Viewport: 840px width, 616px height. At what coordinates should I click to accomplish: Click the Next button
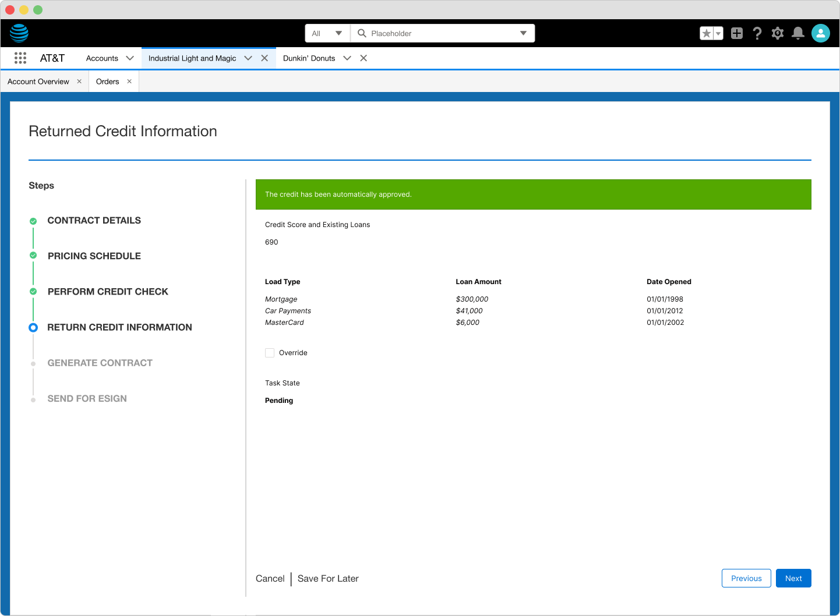coord(793,578)
